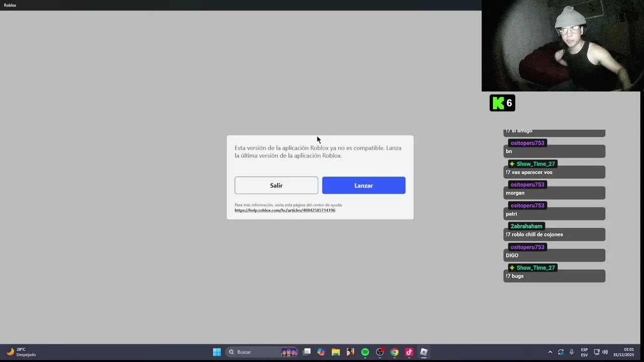Open the weather widget showing 28°C
This screenshot has height=362, width=644.
pos(21,352)
